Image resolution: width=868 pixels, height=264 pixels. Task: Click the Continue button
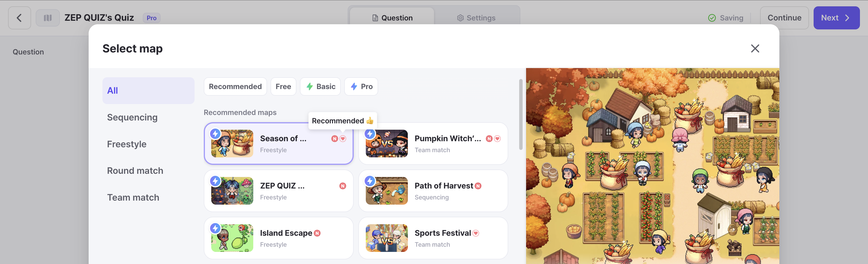click(x=784, y=18)
